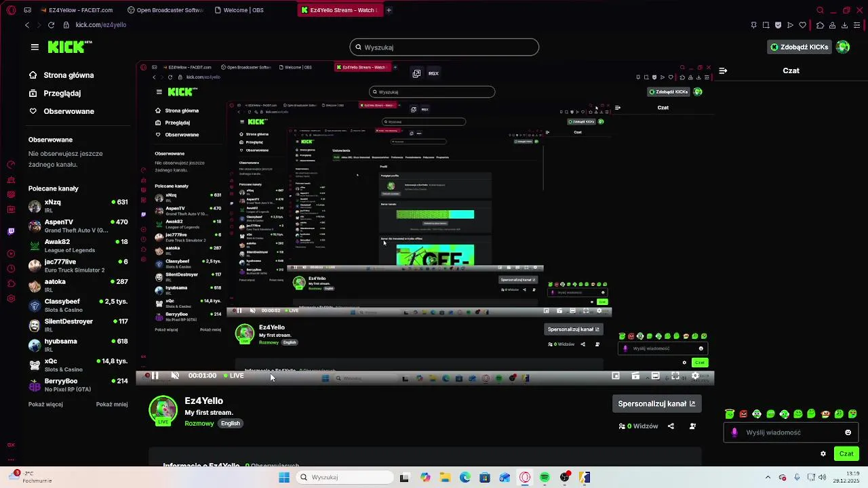Toggle theater mode in player
Viewport: 868px width, 488px height.
pyautogui.click(x=655, y=375)
